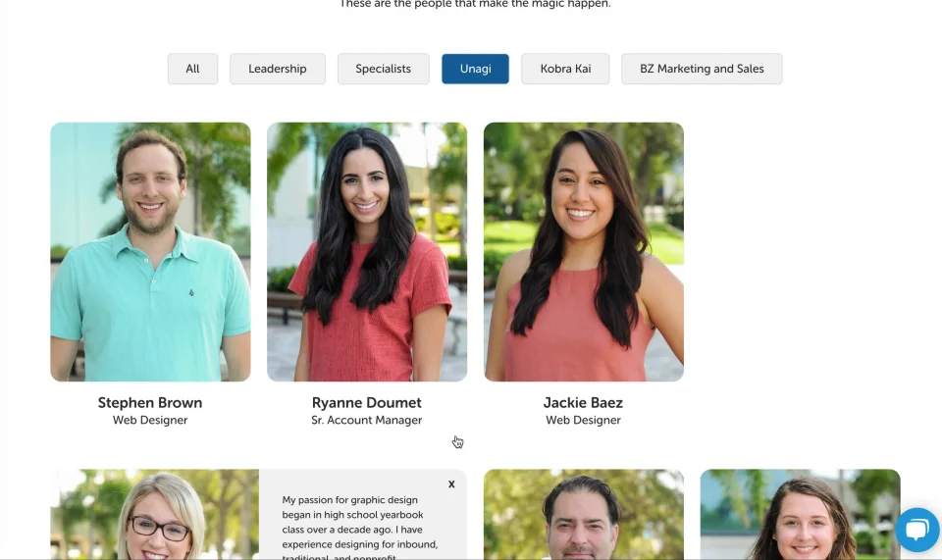Click Sr. Account Manager job title

coord(366,420)
